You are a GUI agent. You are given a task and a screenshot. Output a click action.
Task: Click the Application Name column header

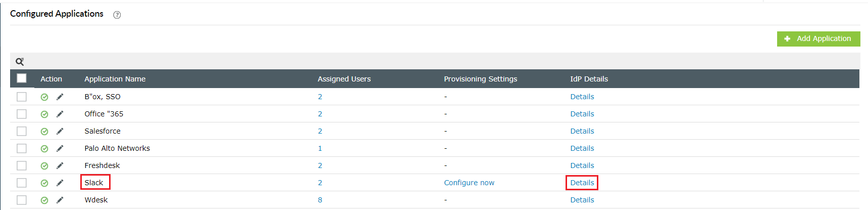[x=115, y=79]
